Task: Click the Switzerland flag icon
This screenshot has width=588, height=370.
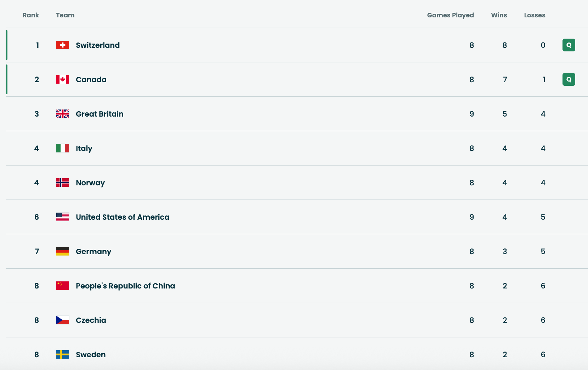Action: [x=63, y=45]
